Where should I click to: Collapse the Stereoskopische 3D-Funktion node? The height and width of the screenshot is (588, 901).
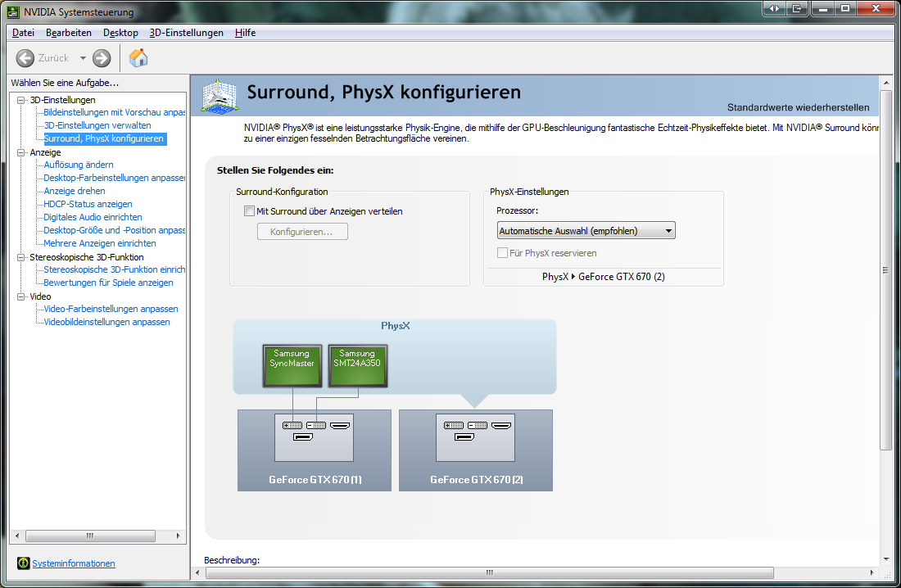(x=21, y=257)
